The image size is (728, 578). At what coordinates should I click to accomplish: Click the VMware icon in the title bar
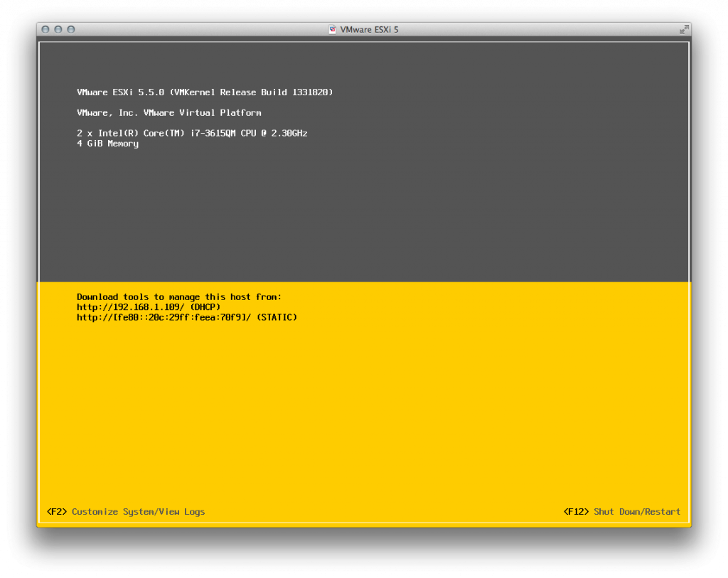(x=331, y=29)
